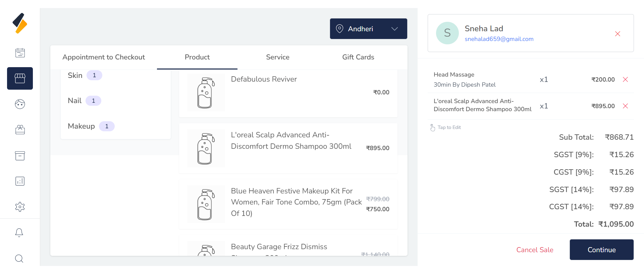This screenshot has height=274, width=644.
Task: Expand the Andheri location dropdown
Action: click(x=368, y=29)
